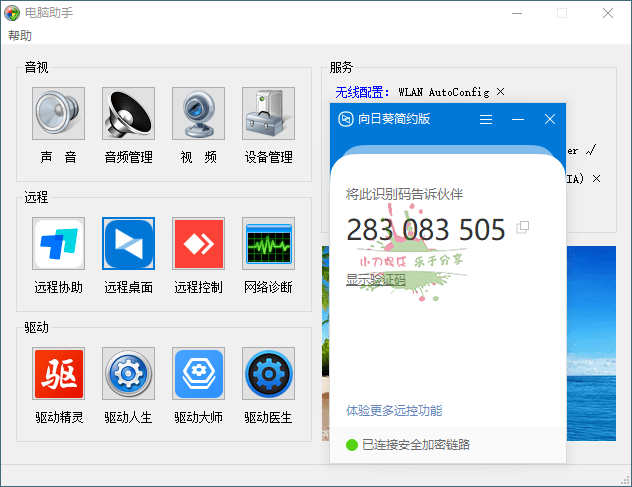Open 驱动医生 driver tool

coord(268,373)
